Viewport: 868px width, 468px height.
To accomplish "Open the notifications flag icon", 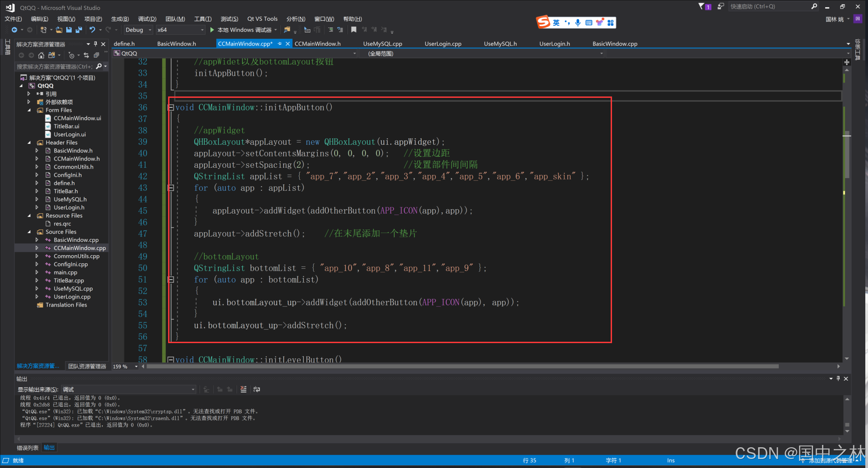I will pyautogui.click(x=704, y=6).
